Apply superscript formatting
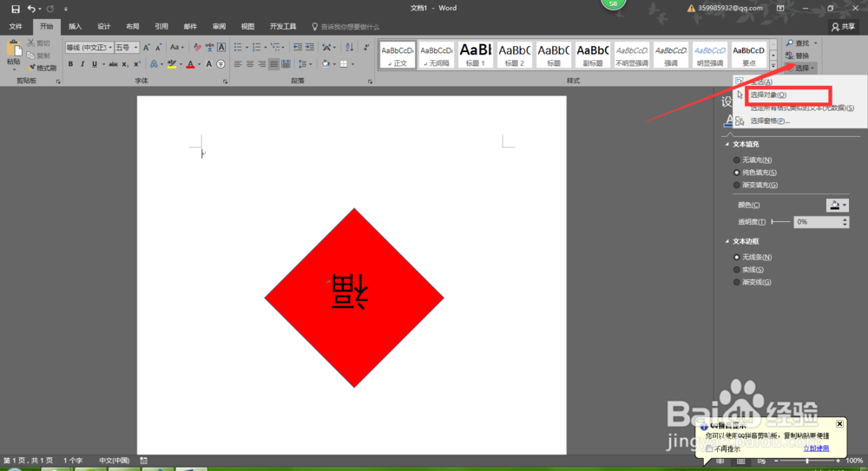The width and height of the screenshot is (868, 471). [137, 64]
